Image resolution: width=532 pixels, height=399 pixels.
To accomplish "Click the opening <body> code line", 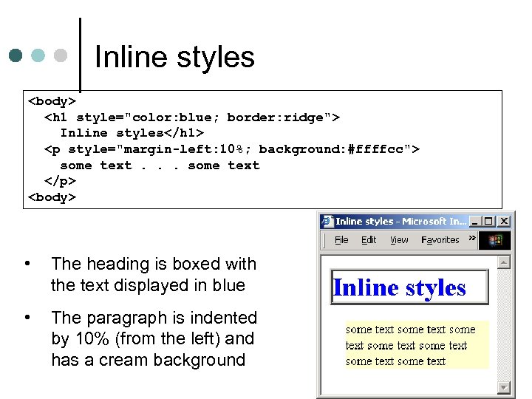I will [52, 101].
